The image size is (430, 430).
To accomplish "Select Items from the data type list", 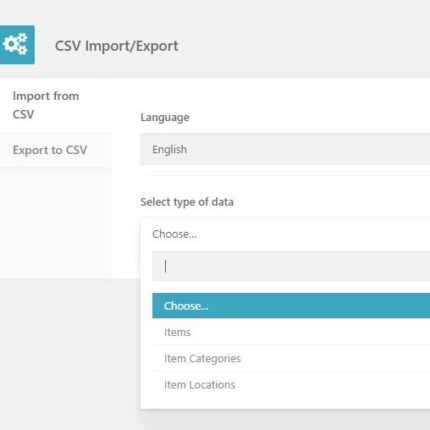I will pos(291,332).
